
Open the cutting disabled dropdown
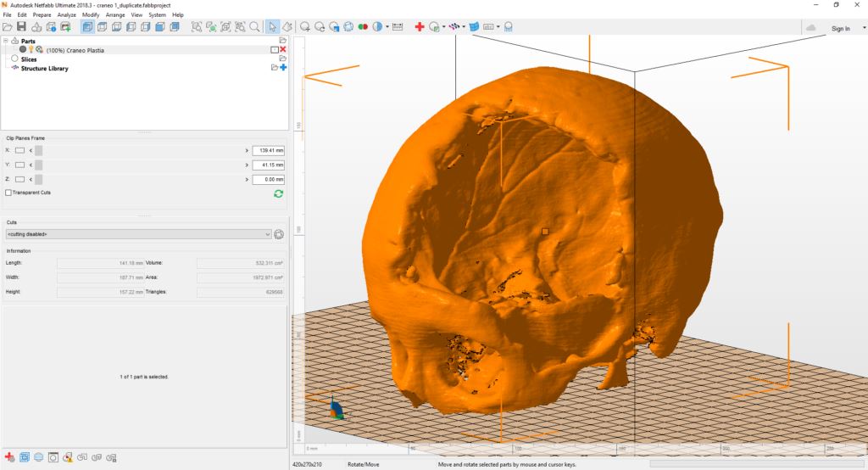[x=138, y=234]
